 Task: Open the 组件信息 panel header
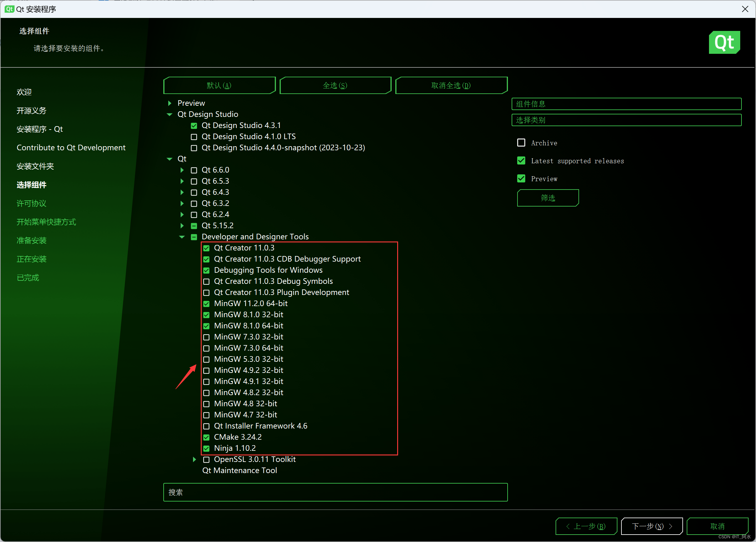click(626, 104)
